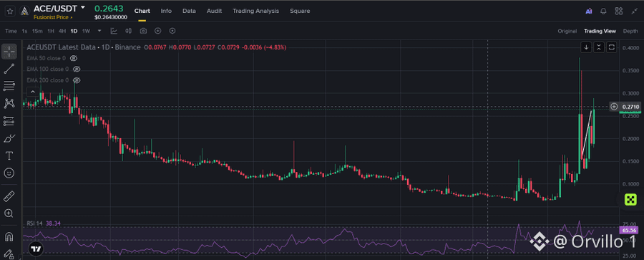Open the horizontal lines tool group
644x260 pixels.
9,86
